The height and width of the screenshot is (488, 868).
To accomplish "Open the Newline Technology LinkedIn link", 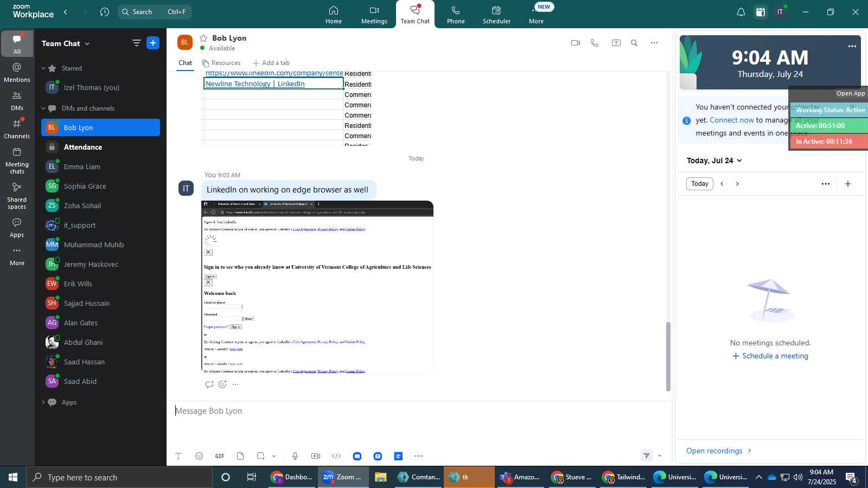I will tap(255, 84).
